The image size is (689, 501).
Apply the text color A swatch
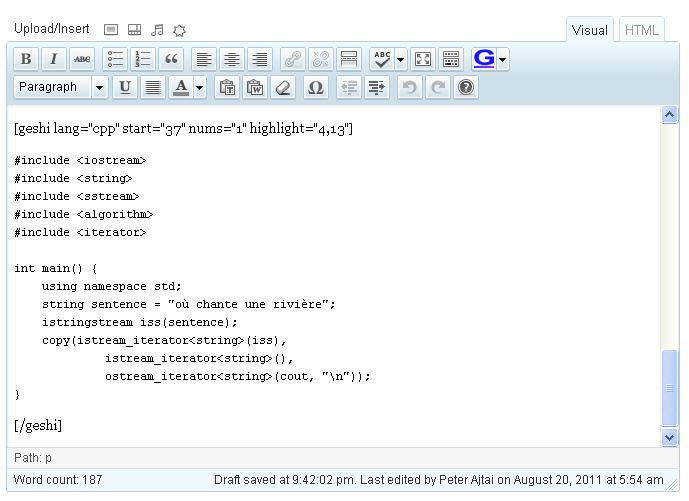[181, 87]
